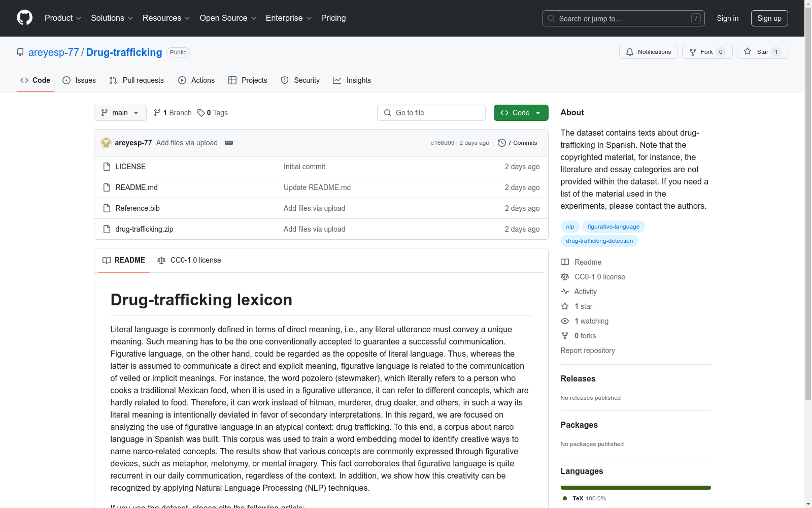Click the nlp topic tag
Viewport: 812px width, 508px height.
coord(570,227)
